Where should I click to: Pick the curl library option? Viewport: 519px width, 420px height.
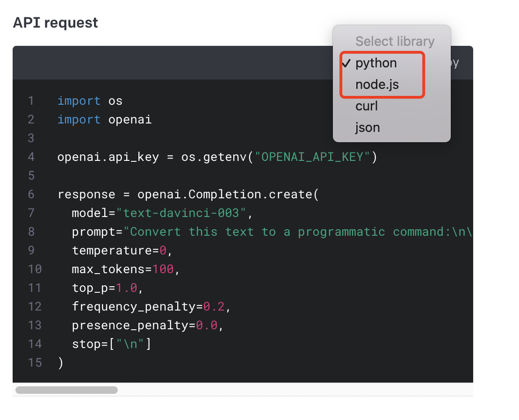click(x=367, y=106)
